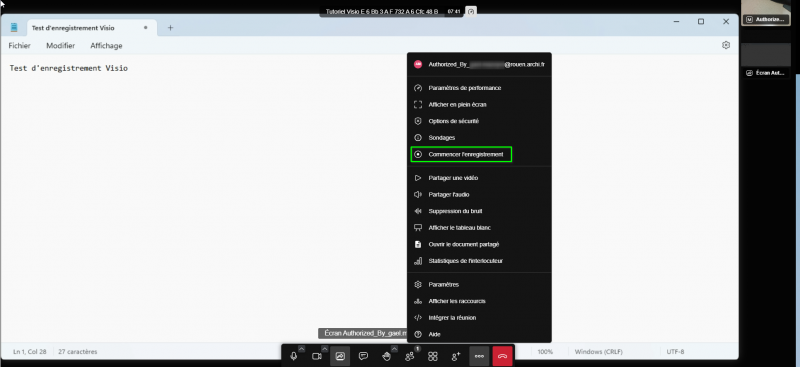Image resolution: width=800 pixels, height=367 pixels.
Task: Click the fullscreen brackets icon
Action: click(x=418, y=105)
